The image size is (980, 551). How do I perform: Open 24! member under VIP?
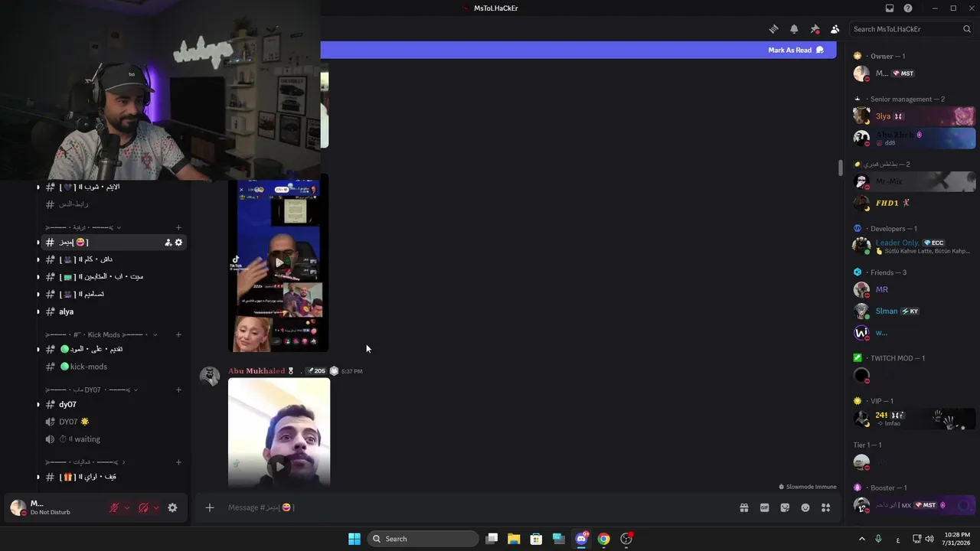[914, 419]
